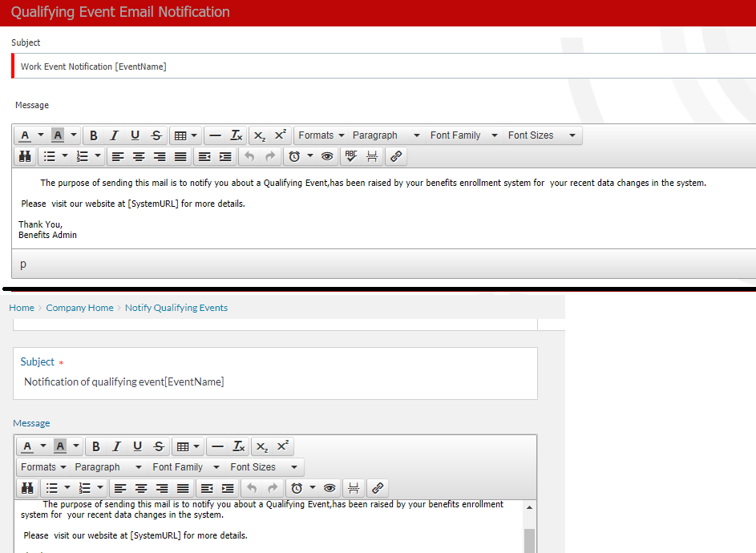Click the Home breadcrumb link
The height and width of the screenshot is (553, 756).
click(22, 308)
